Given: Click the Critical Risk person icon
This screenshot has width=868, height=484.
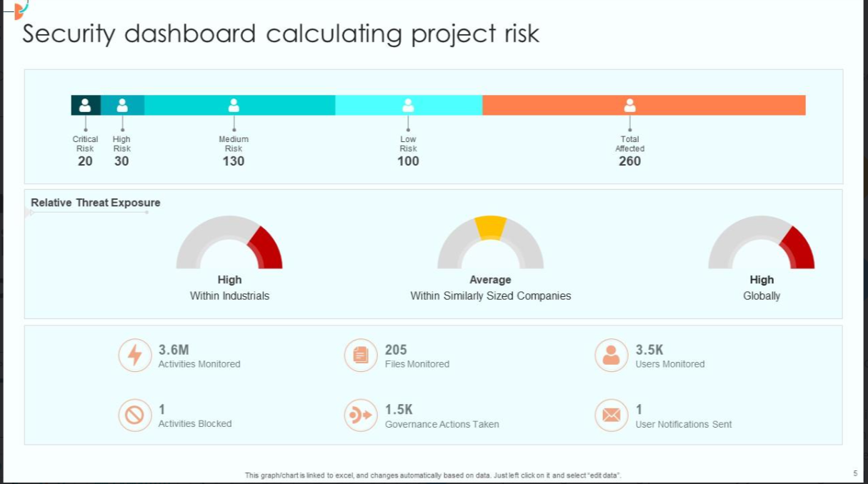Looking at the screenshot, I should pos(85,105).
